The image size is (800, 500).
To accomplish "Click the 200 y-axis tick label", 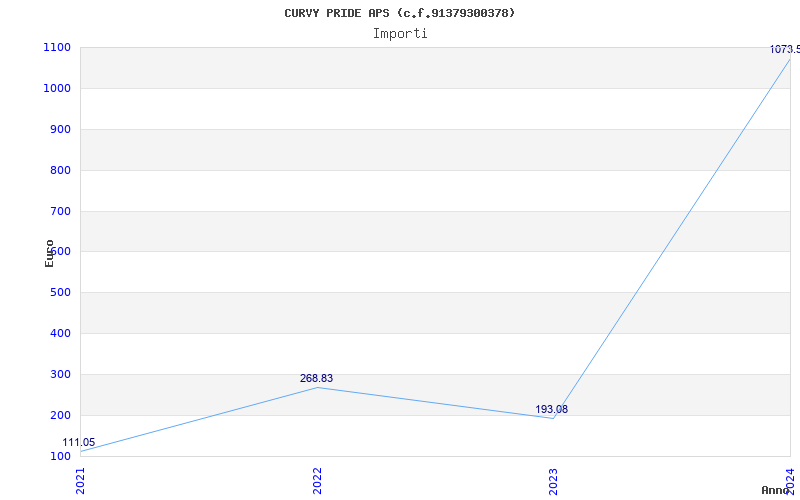I will click(60, 416).
